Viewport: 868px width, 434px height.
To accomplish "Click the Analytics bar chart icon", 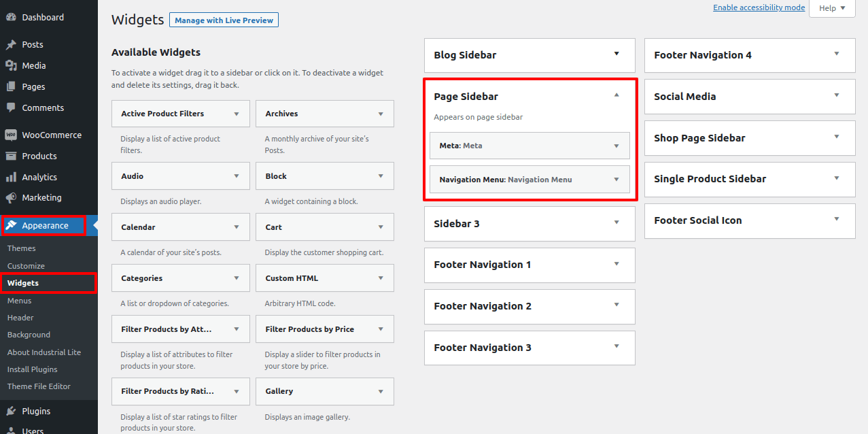I will point(11,178).
